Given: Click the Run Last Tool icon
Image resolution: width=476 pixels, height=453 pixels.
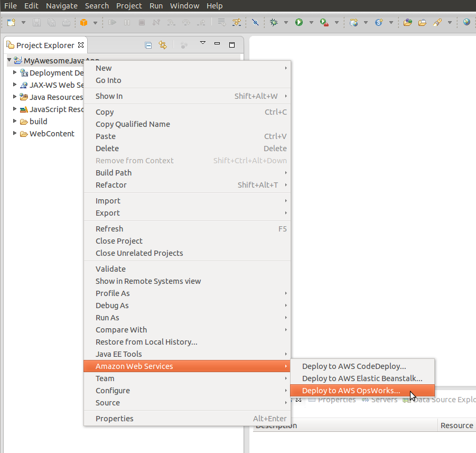Looking at the screenshot, I should (x=324, y=23).
